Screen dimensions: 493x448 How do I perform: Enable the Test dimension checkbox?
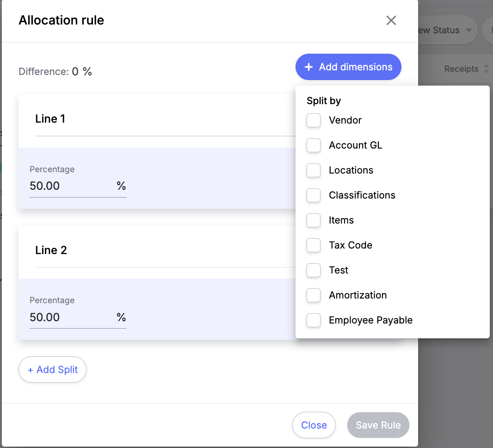314,270
